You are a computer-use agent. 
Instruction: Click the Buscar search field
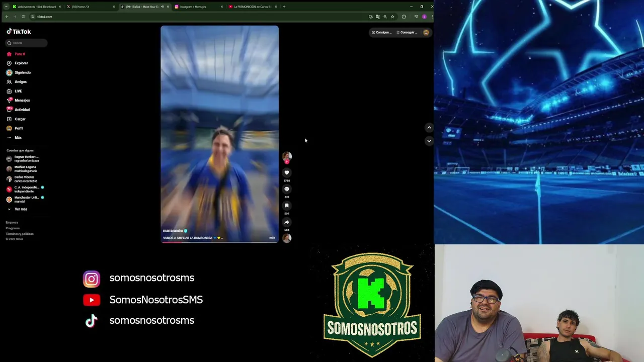tap(26, 43)
